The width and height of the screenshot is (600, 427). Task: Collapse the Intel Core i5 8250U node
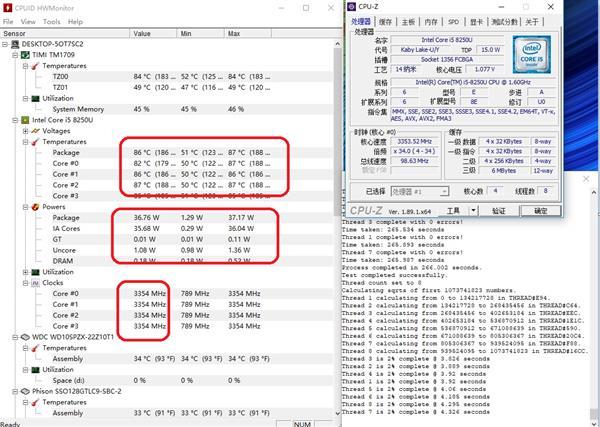click(15, 120)
